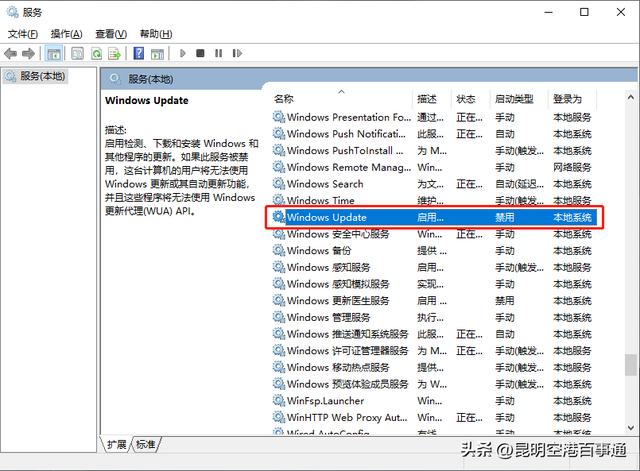This screenshot has width=640, height=471.
Task: Select the Windows 管理服务 row
Action: (x=434, y=317)
